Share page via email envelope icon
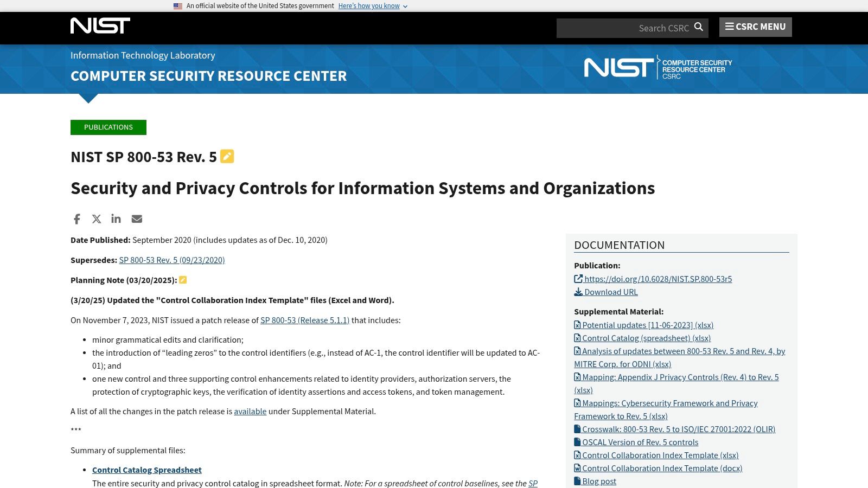868x488 pixels. pos(137,219)
